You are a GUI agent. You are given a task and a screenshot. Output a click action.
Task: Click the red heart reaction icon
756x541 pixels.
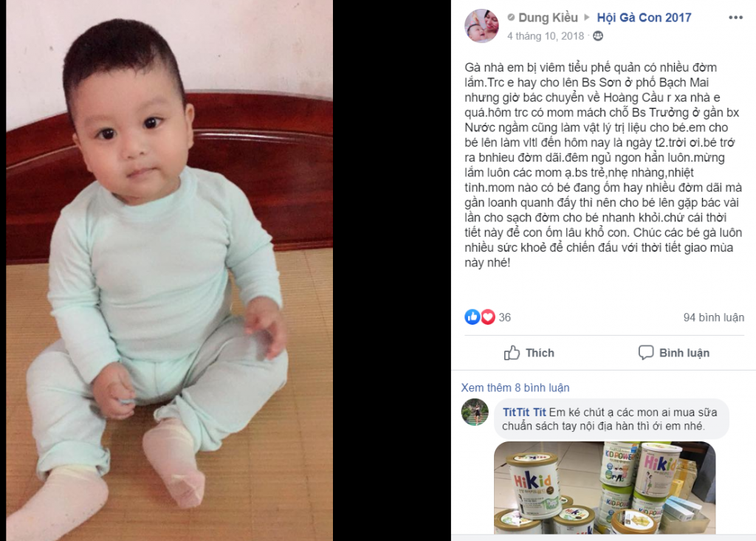point(488,317)
